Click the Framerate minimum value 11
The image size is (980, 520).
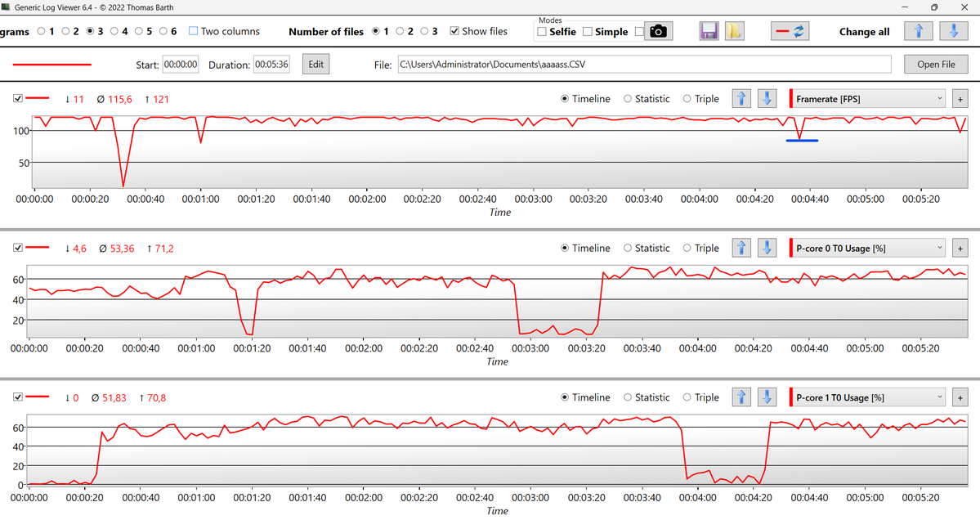pyautogui.click(x=78, y=100)
